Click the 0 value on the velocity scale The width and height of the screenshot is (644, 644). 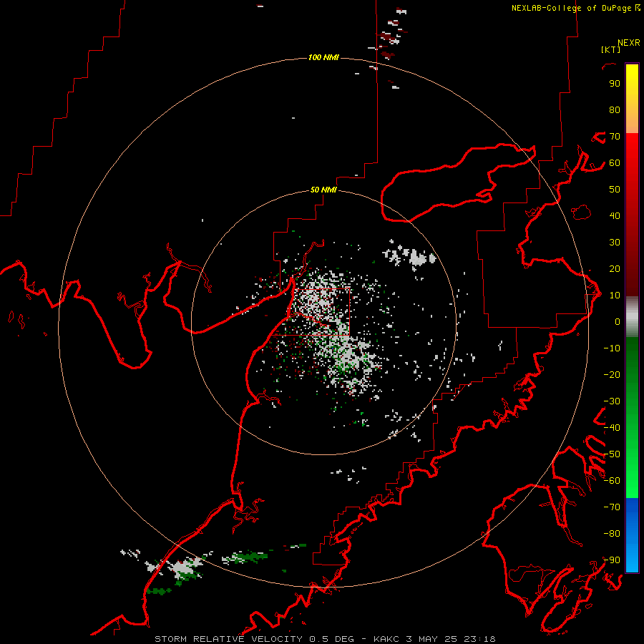pyautogui.click(x=618, y=322)
